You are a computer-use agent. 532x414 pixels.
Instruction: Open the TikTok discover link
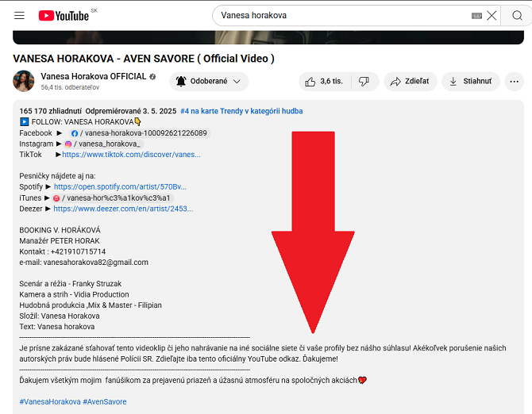tap(131, 155)
